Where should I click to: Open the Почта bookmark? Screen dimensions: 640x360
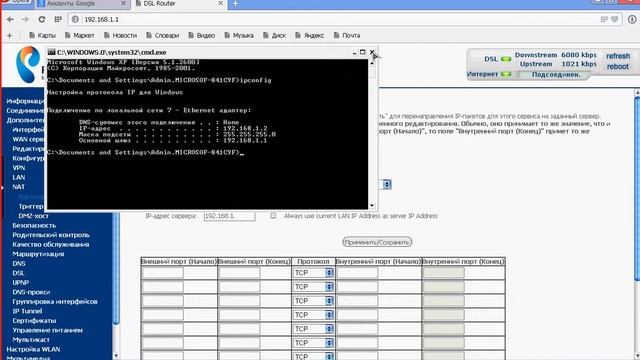(347, 36)
